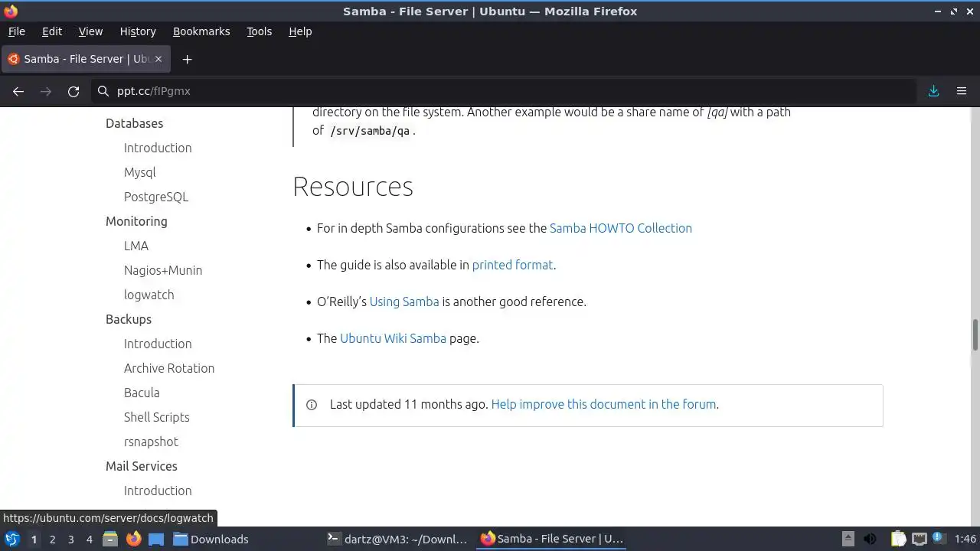Follow the printed format link
The image size is (980, 551).
coord(512,265)
